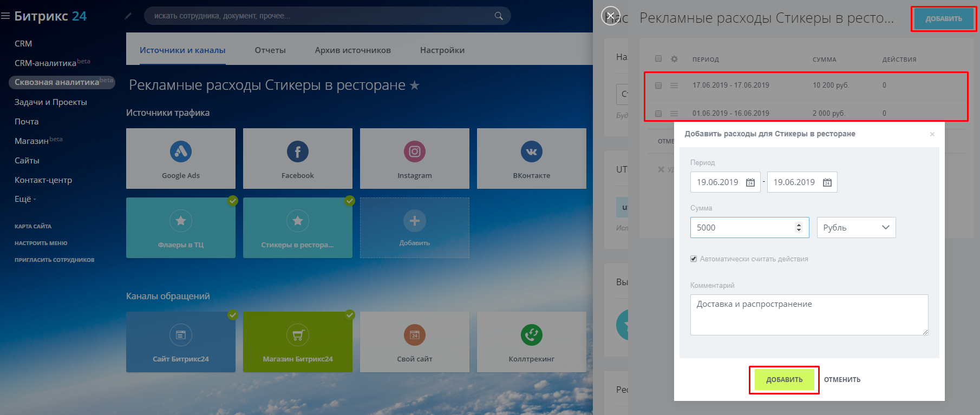Image resolution: width=980 pixels, height=415 pixels.
Task: Click the Действия column header
Action: pyautogui.click(x=899, y=60)
